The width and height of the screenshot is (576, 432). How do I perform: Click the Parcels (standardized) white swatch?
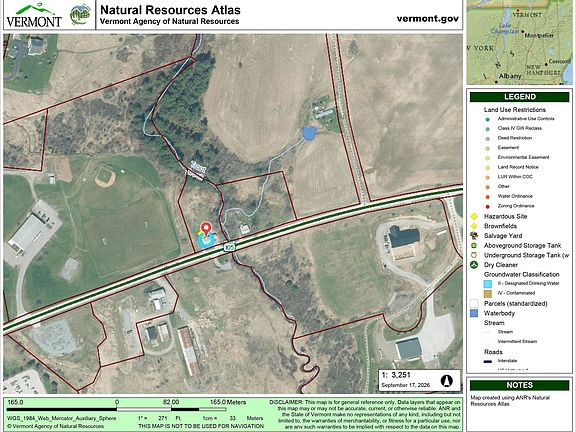pos(474,303)
